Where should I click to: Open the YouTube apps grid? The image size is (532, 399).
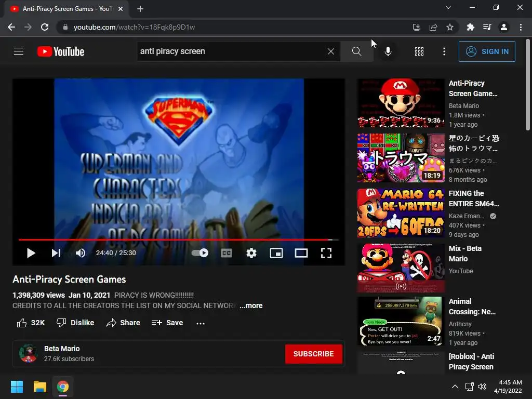pyautogui.click(x=419, y=51)
